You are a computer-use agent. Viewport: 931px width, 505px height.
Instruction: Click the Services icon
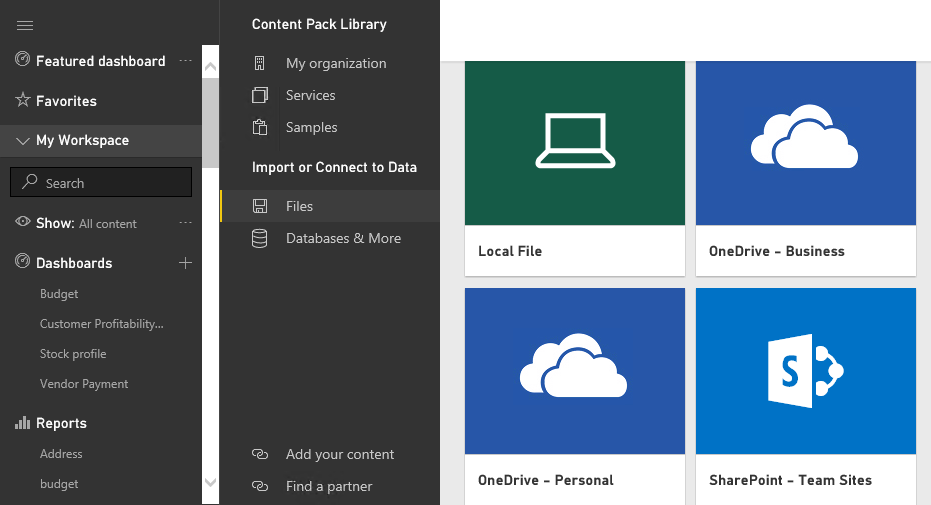tap(259, 95)
